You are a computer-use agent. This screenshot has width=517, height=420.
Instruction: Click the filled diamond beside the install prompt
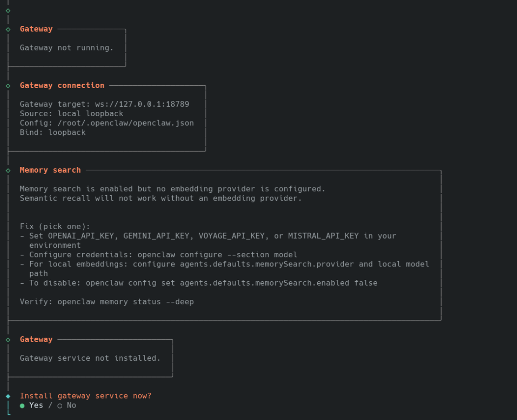[8, 396]
